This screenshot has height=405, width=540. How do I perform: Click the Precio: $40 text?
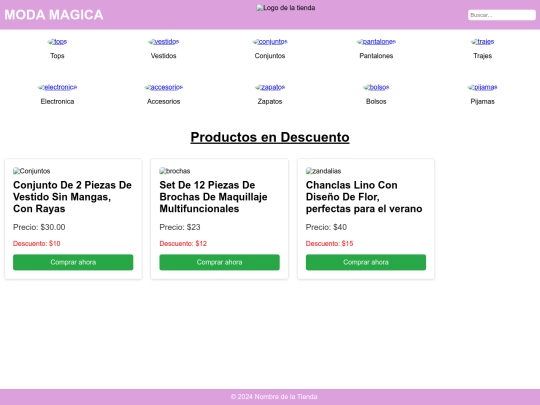coord(326,227)
